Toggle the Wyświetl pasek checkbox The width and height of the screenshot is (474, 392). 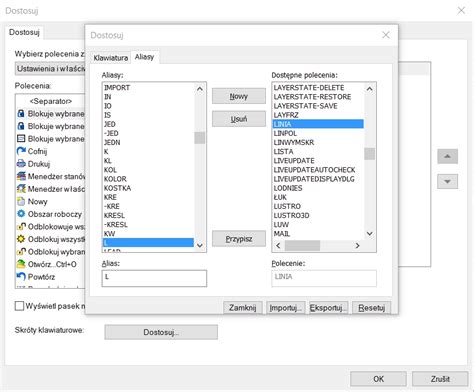click(19, 306)
